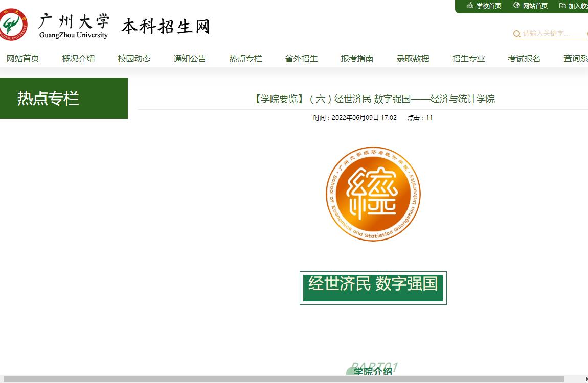
Task: Open the 录取数据 menu item
Action: tap(413, 58)
